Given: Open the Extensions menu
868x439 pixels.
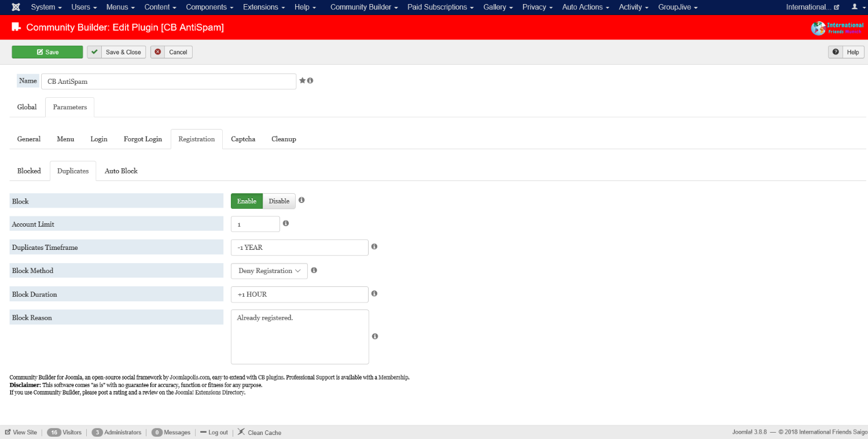Looking at the screenshot, I should tap(264, 7).
